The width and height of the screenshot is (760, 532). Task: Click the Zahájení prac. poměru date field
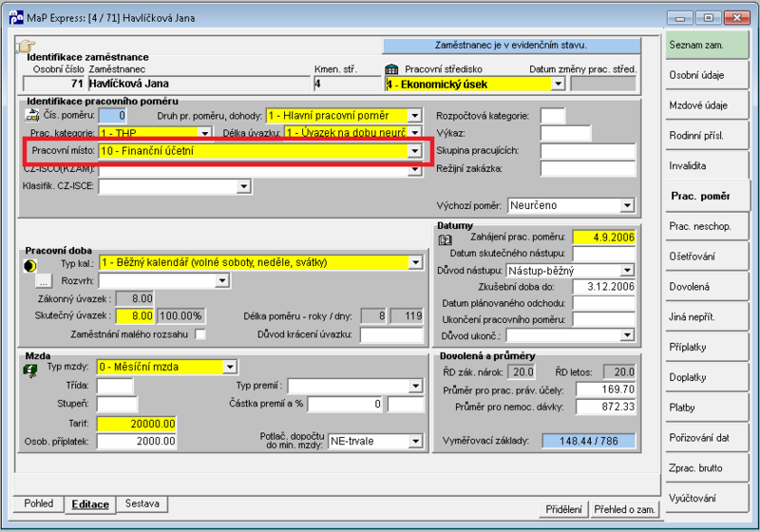pyautogui.click(x=603, y=237)
